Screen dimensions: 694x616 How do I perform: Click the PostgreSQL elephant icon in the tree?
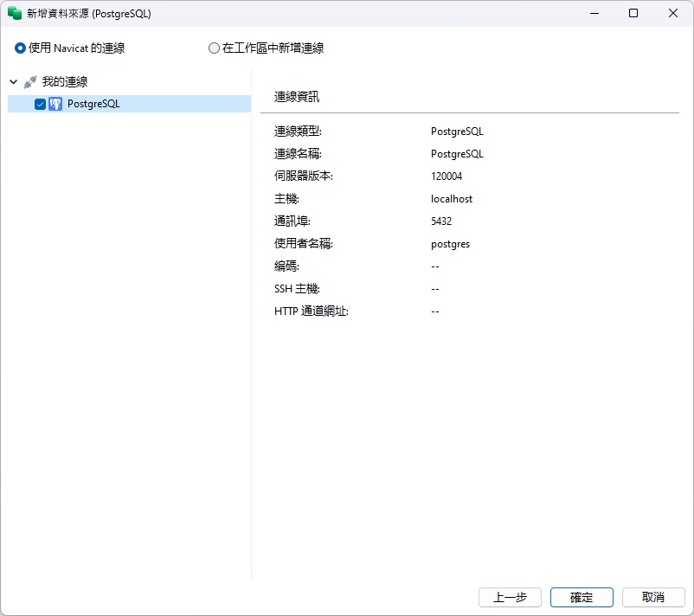coord(55,103)
